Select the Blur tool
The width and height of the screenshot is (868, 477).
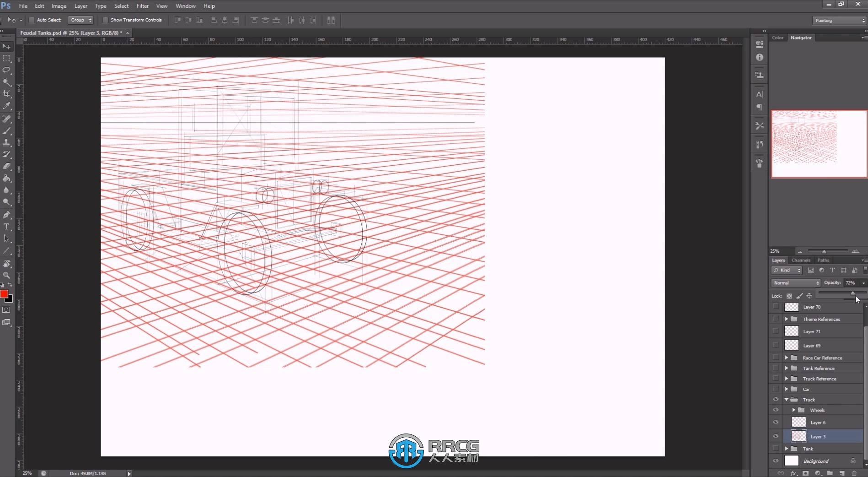pyautogui.click(x=6, y=190)
